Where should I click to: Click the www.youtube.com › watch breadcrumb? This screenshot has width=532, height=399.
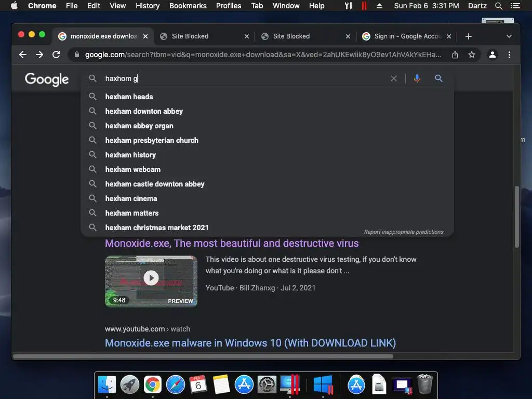tap(147, 329)
